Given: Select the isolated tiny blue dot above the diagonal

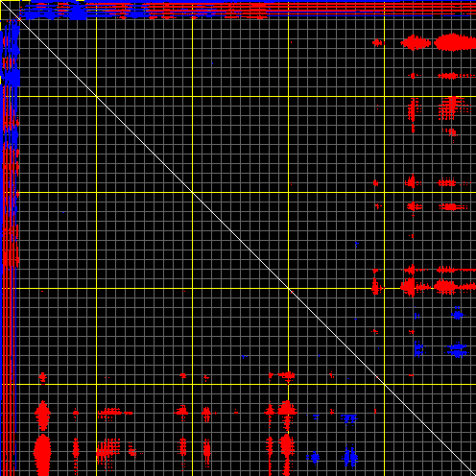Looking at the screenshot, I should pyautogui.click(x=212, y=63).
